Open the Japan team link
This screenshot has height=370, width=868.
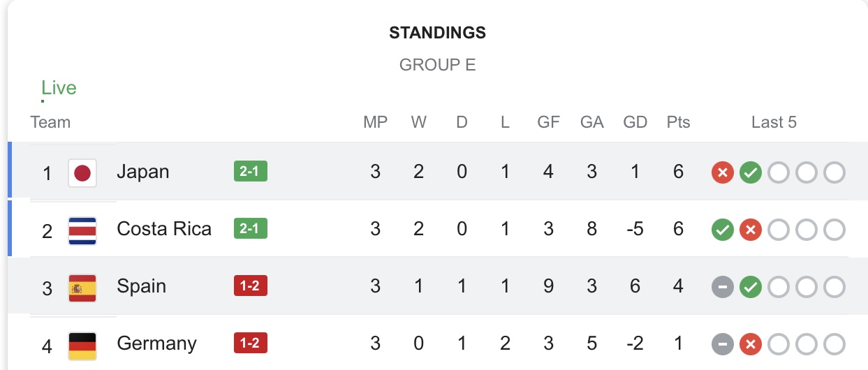click(x=143, y=172)
